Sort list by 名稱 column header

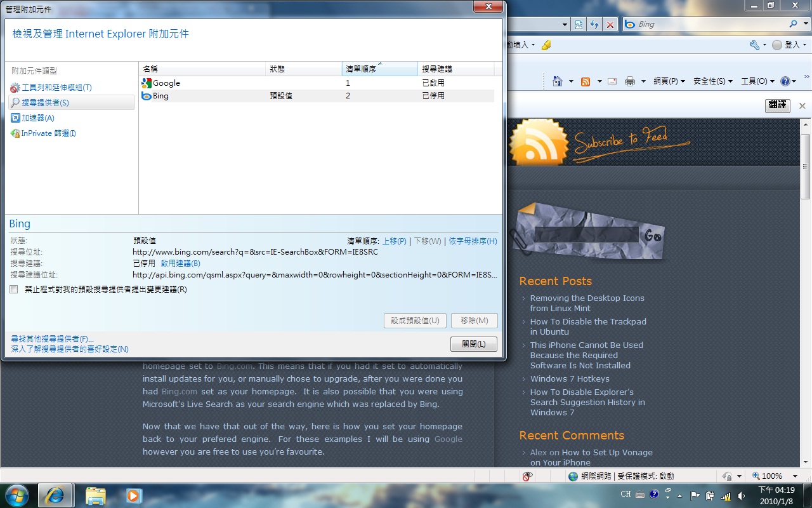coord(202,69)
